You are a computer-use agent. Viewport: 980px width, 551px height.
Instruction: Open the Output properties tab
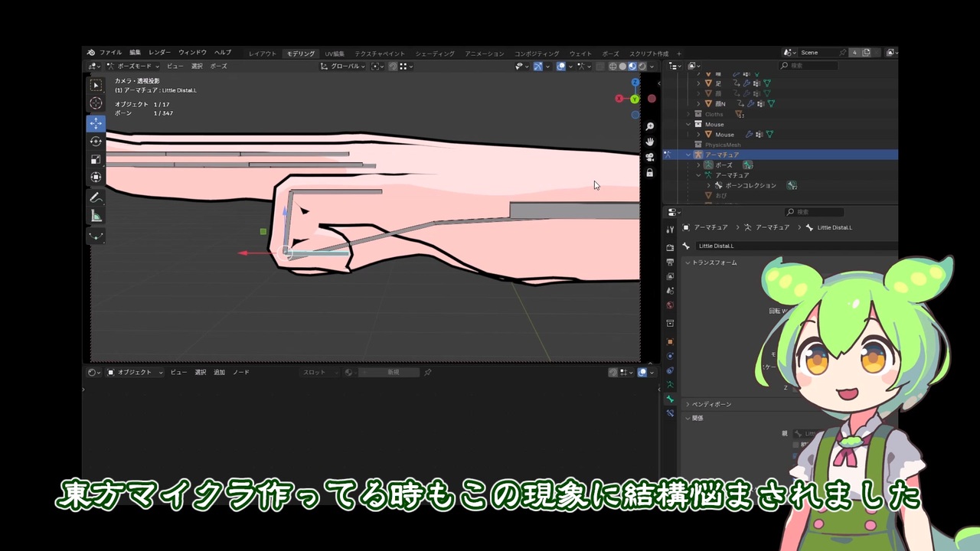[x=670, y=262]
